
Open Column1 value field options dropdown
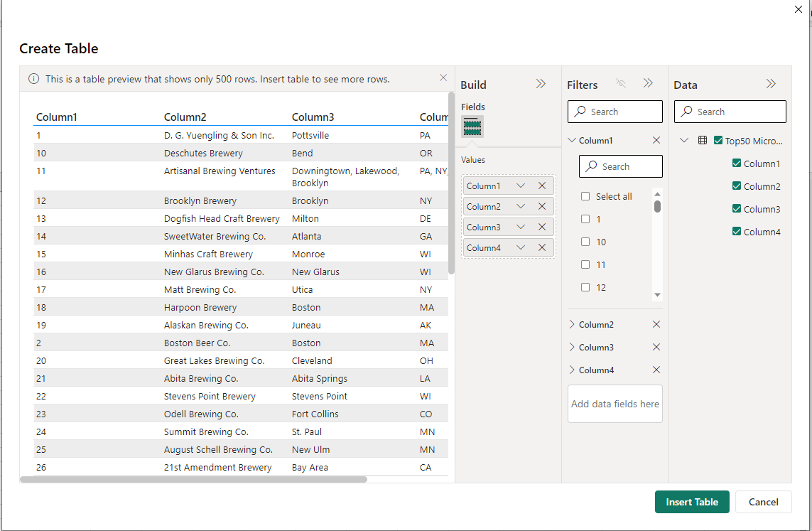coord(521,186)
